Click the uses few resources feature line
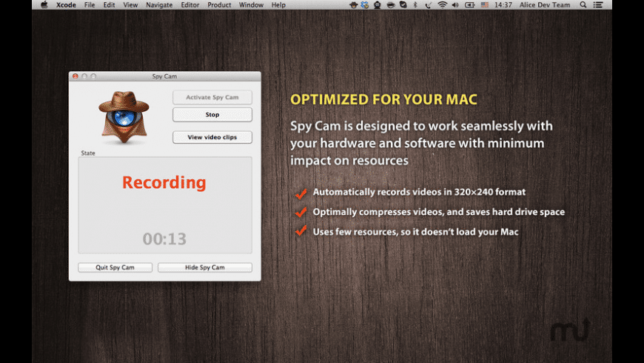The height and width of the screenshot is (363, 644). (416, 232)
